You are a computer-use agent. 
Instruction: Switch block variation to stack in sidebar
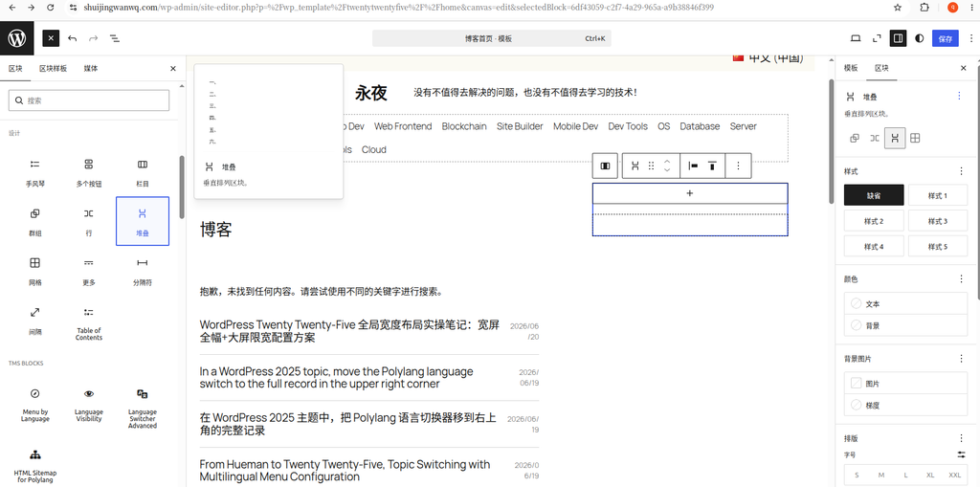point(895,138)
